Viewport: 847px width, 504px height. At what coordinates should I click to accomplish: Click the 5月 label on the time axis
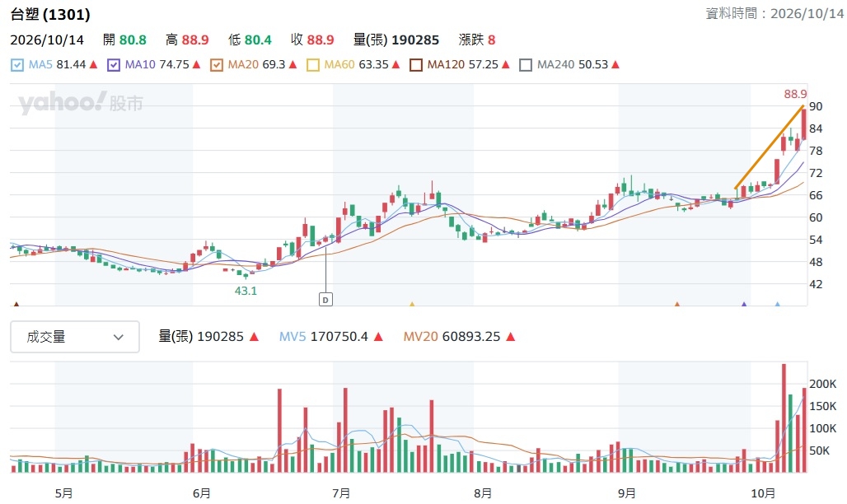pos(63,493)
